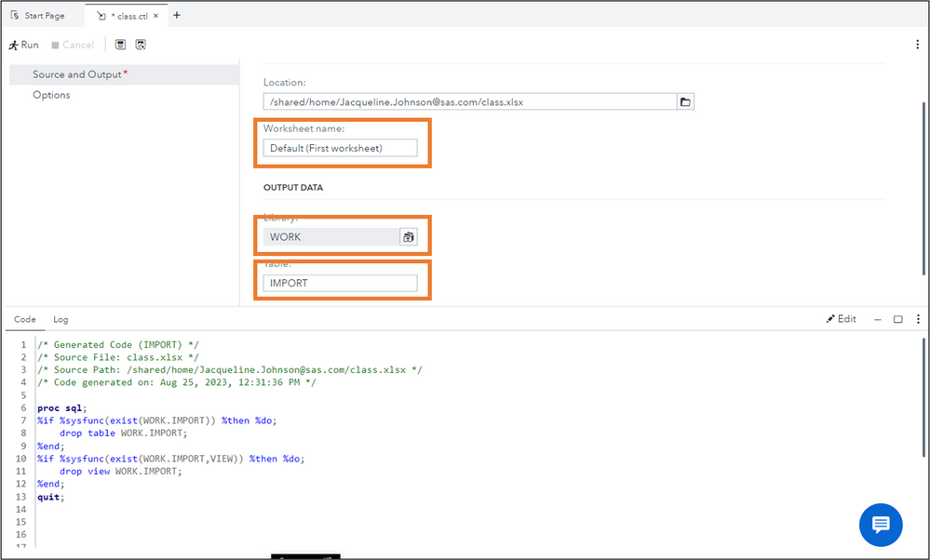The image size is (930, 560).
Task: Open the blue chat bubble button
Action: (880, 525)
